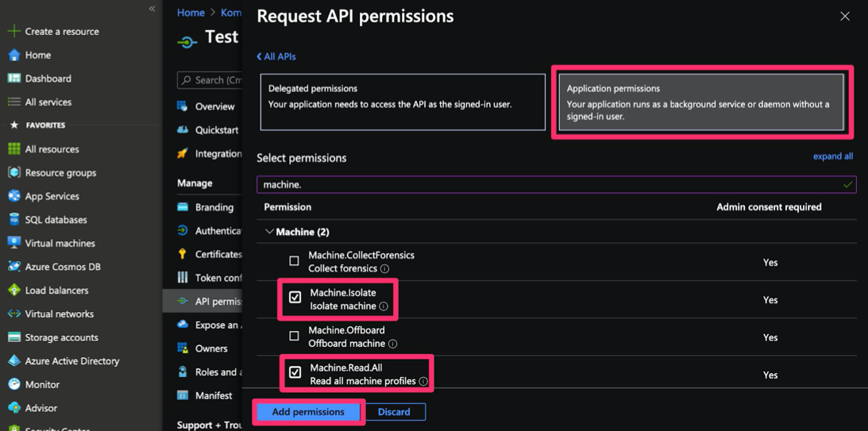This screenshot has height=431, width=868.
Task: Click the Integration rocket icon
Action: point(183,153)
